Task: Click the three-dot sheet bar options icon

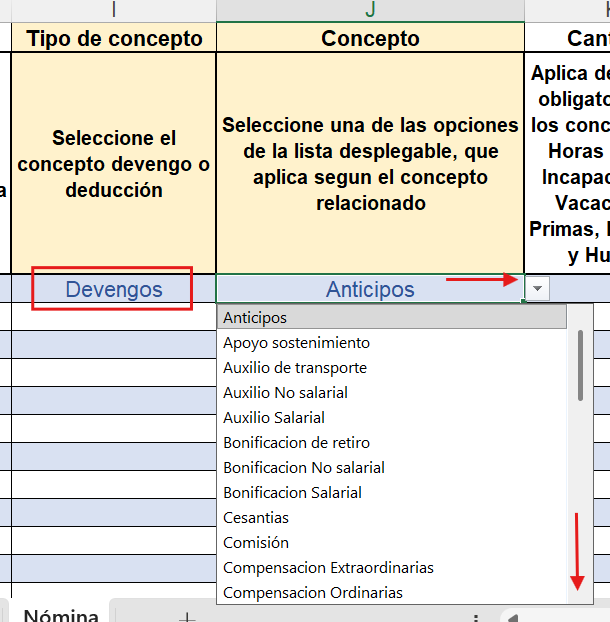Action: point(476,617)
